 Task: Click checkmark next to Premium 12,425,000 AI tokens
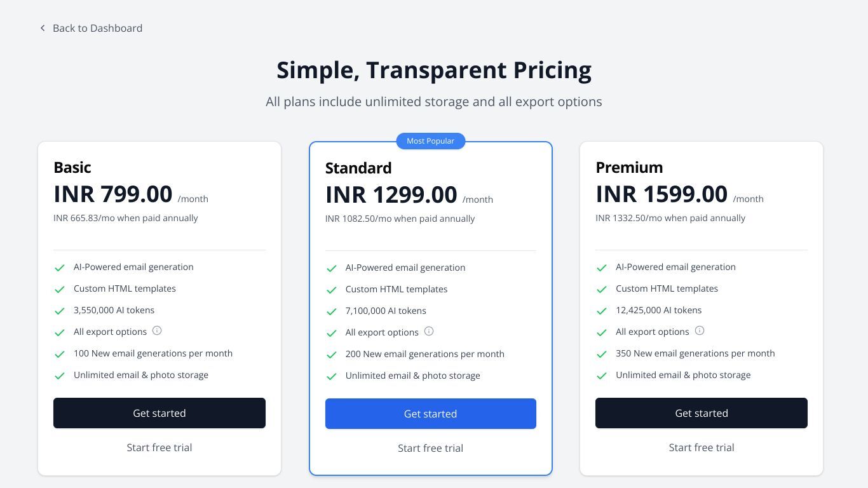click(x=602, y=311)
